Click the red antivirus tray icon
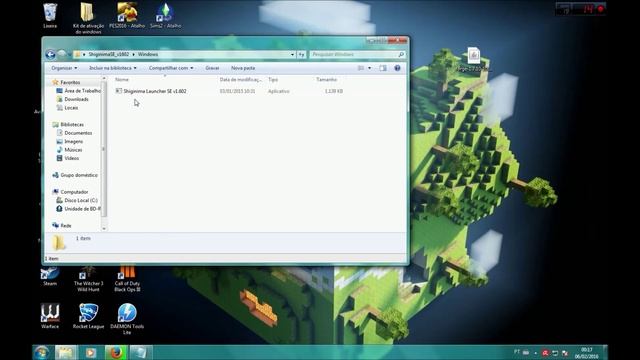This screenshot has height=360, width=640. click(x=545, y=353)
